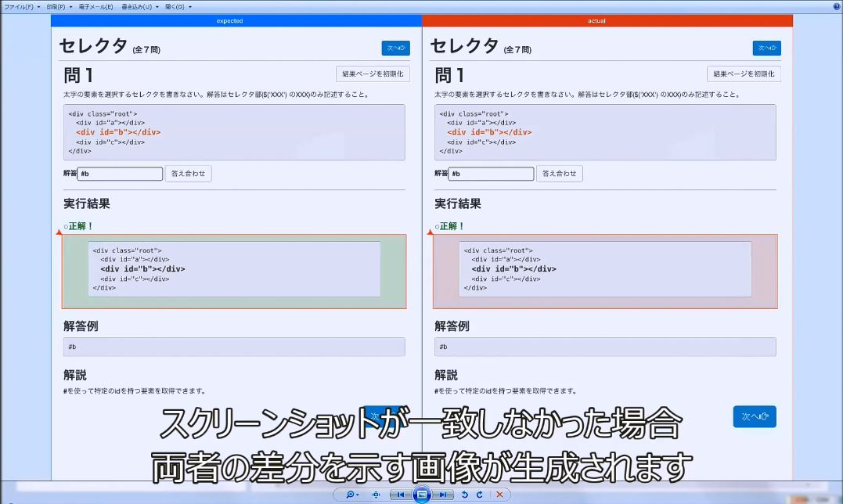Screen dimensions: 843x504
Task: Click the 電子メール(E) menu item
Action: click(95, 6)
